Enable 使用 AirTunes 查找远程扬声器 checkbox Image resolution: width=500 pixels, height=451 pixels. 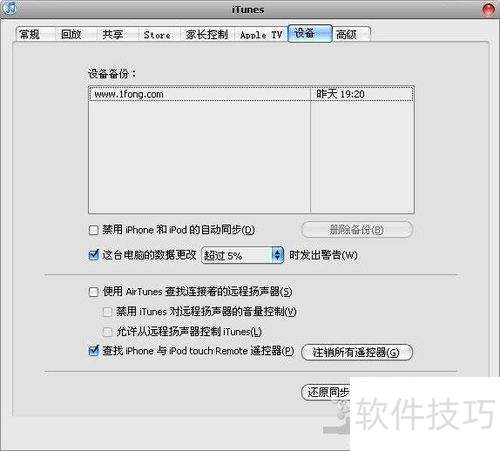[94, 292]
